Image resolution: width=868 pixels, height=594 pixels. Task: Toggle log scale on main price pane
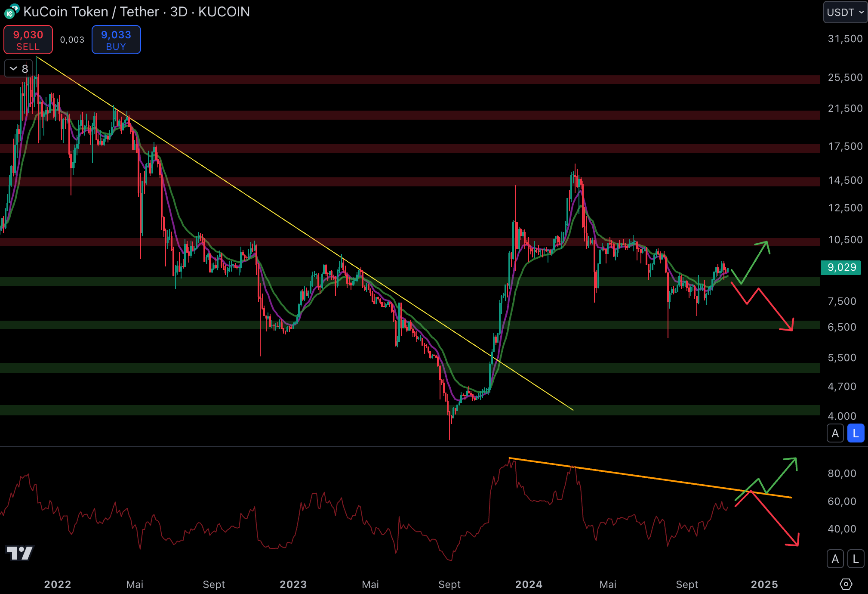(x=856, y=433)
